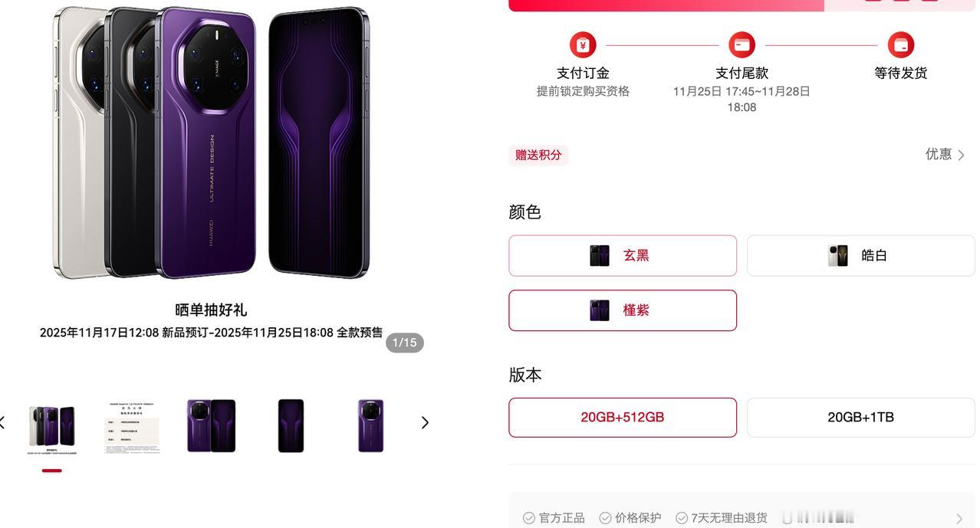Screen dimensions: 980x528
Task: Click the red deposit payment step icon
Action: point(583,45)
